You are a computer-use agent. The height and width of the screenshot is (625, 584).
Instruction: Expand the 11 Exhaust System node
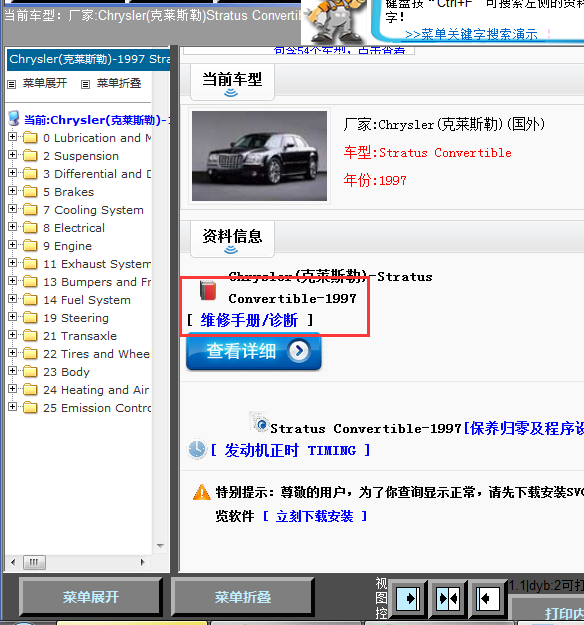(x=12, y=263)
